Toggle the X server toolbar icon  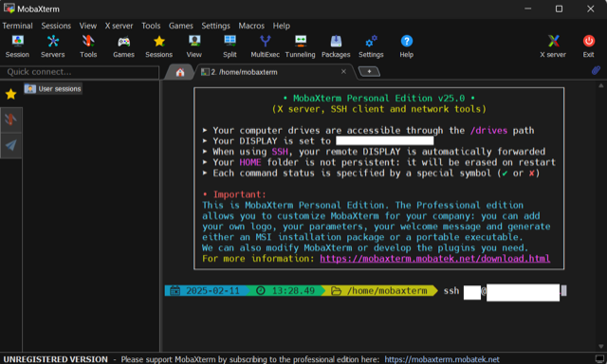[553, 46]
